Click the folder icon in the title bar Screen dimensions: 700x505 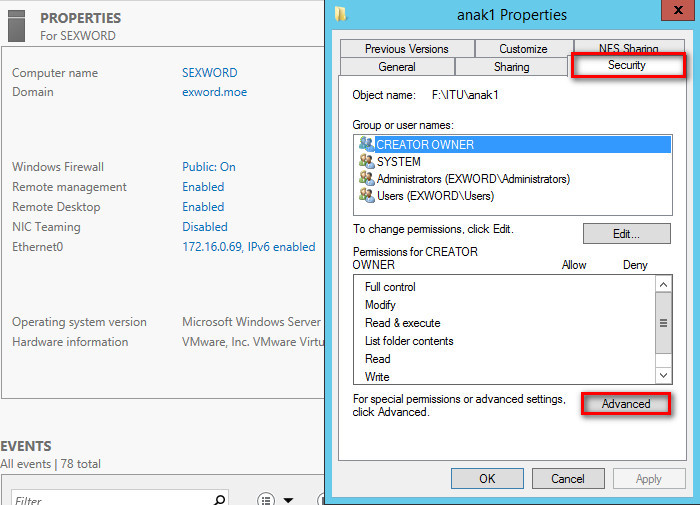343,14
